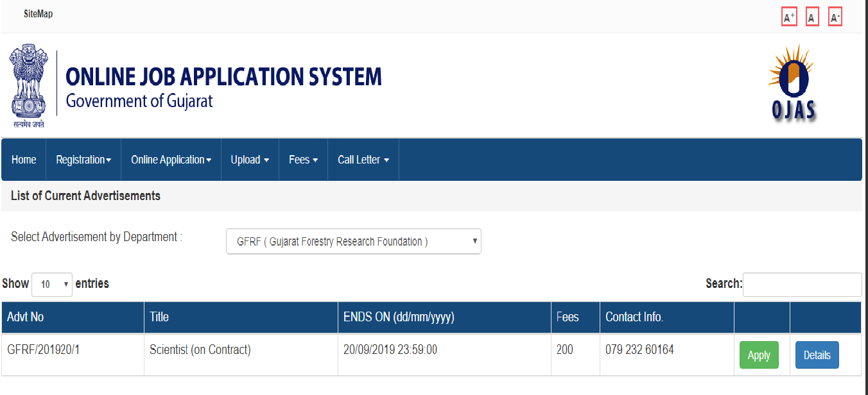Expand the Registration dropdown menu
This screenshot has height=395, width=868.
[83, 159]
